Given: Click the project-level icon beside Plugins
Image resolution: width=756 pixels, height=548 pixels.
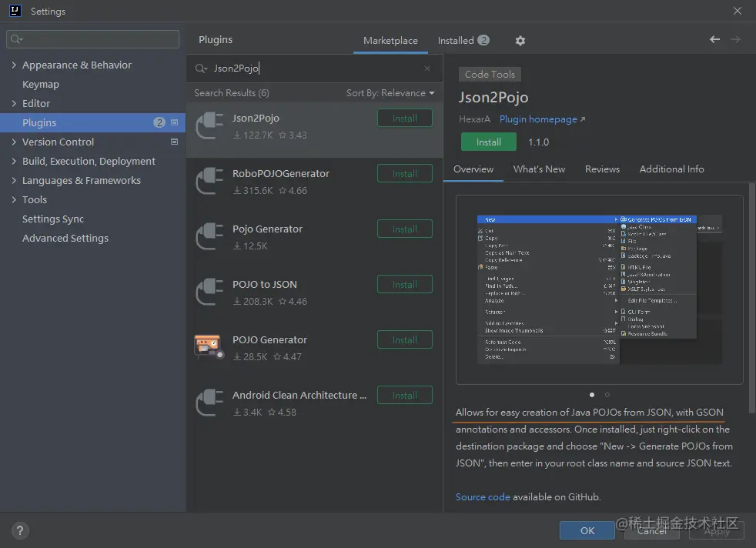Looking at the screenshot, I should click(x=175, y=122).
